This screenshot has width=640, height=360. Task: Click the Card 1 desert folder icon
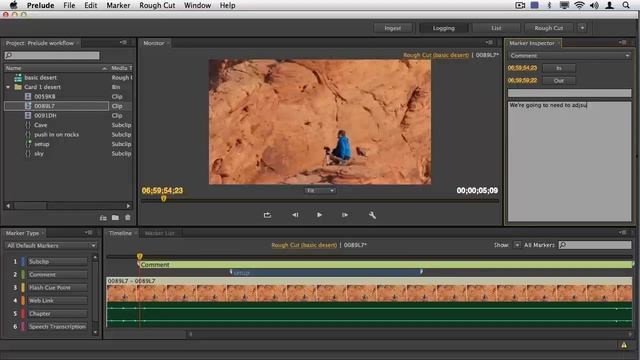pos(18,87)
